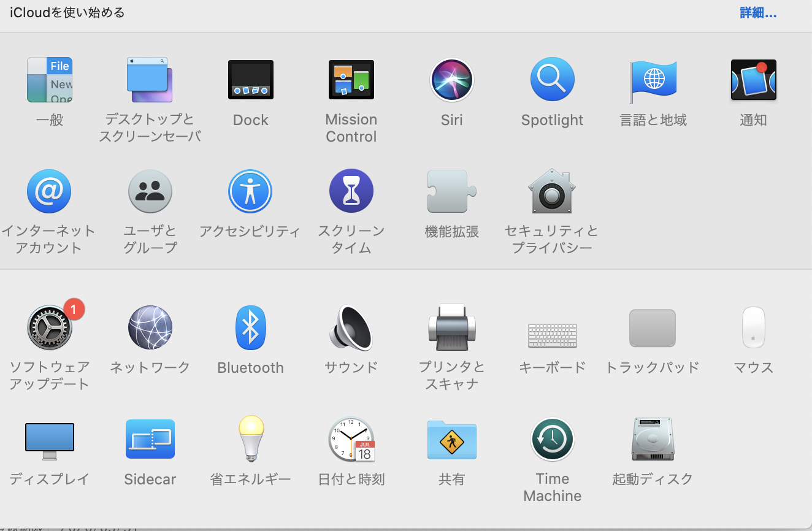812x531 pixels.
Task: Open マウス preferences icon
Action: coord(754,327)
